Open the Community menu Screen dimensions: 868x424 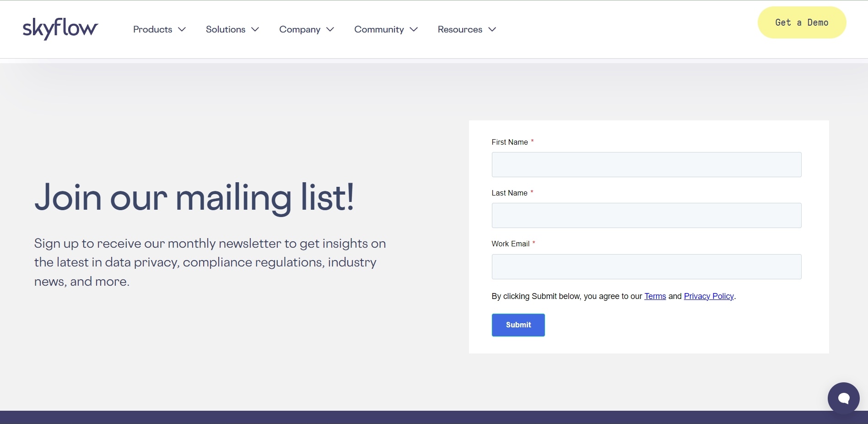386,29
